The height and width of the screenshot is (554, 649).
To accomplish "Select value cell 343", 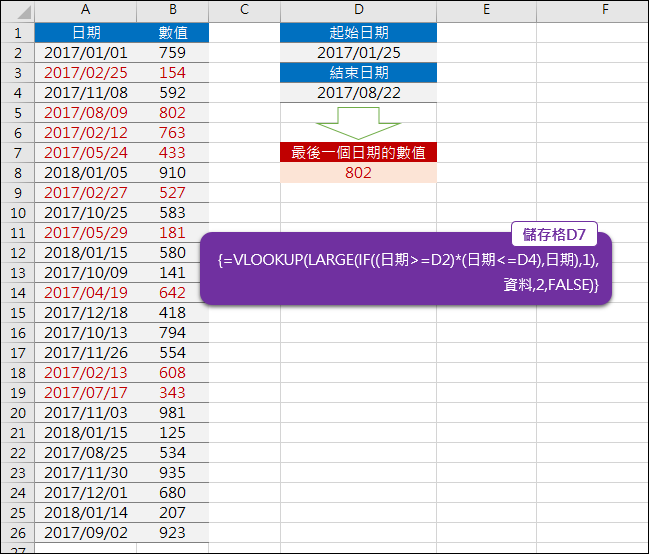I will pos(173,393).
